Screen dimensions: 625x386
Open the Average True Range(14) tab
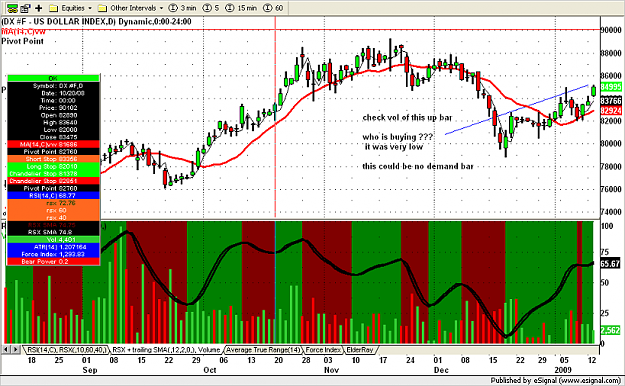(x=263, y=350)
